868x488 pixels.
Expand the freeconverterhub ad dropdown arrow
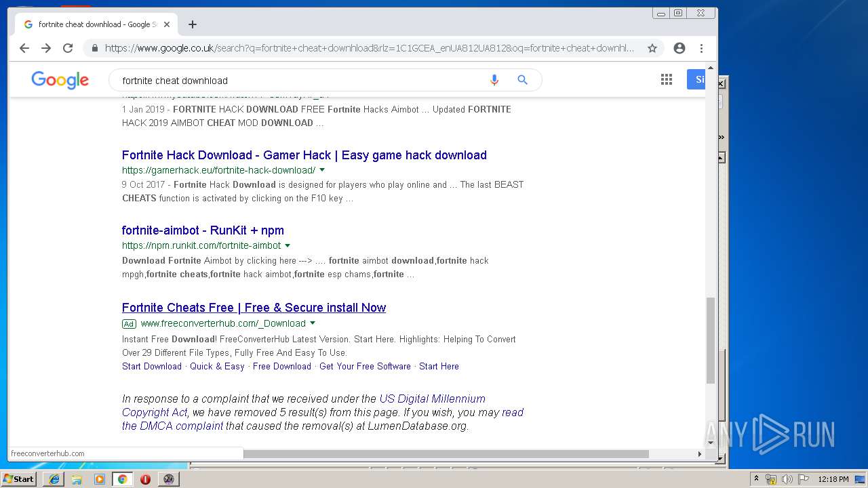pos(313,323)
